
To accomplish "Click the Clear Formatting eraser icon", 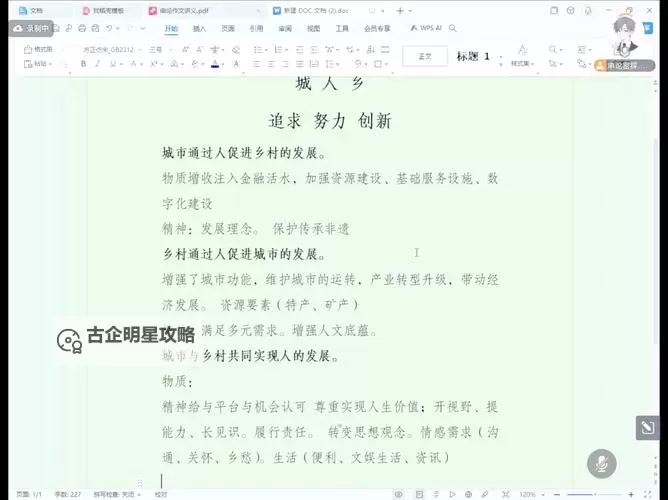I will (x=236, y=50).
